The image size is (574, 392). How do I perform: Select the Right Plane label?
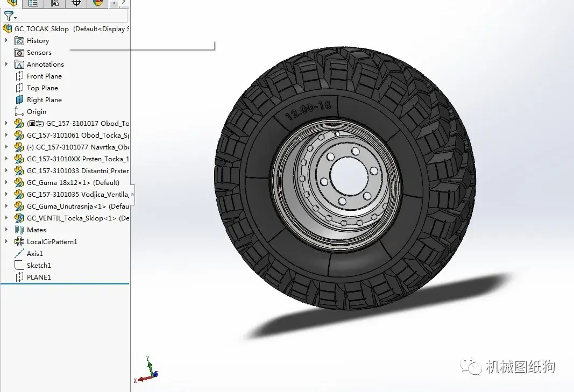[44, 100]
